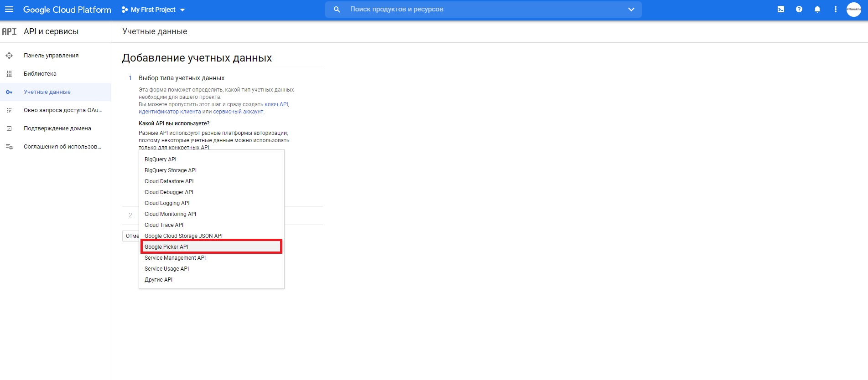Viewport: 868px width, 380px height.
Task: Open Подтверждение домена in the sidebar
Action: tap(57, 128)
